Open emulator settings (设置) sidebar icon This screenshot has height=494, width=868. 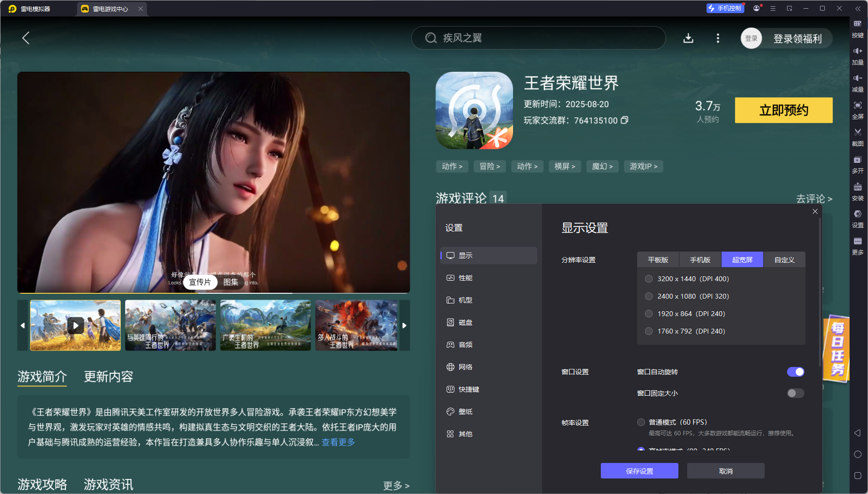857,219
